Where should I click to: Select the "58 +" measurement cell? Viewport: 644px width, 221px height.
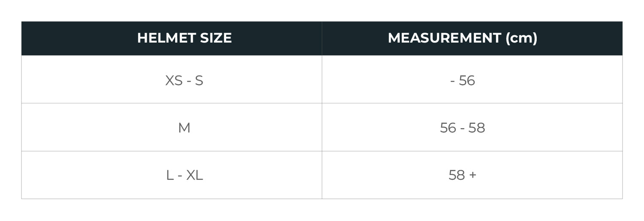pos(462,175)
